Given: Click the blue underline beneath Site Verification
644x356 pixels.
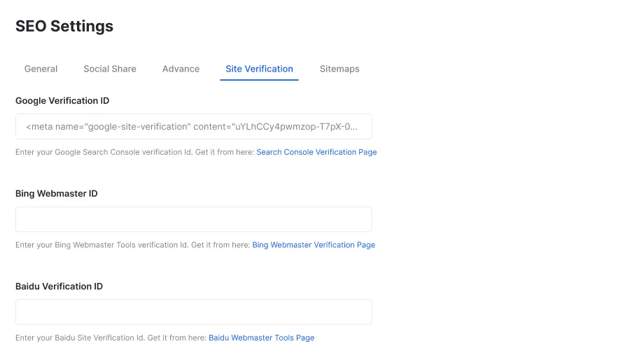Looking at the screenshot, I should click(259, 80).
